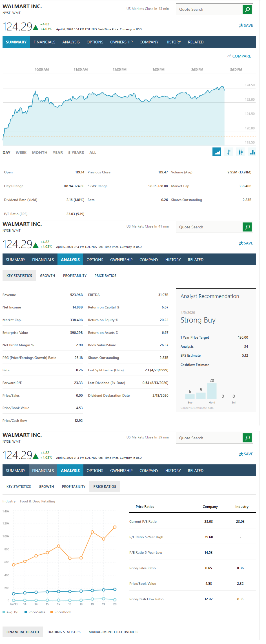Select the 5 YEARS chart range
This screenshot has width=266, height=644.
point(76,153)
